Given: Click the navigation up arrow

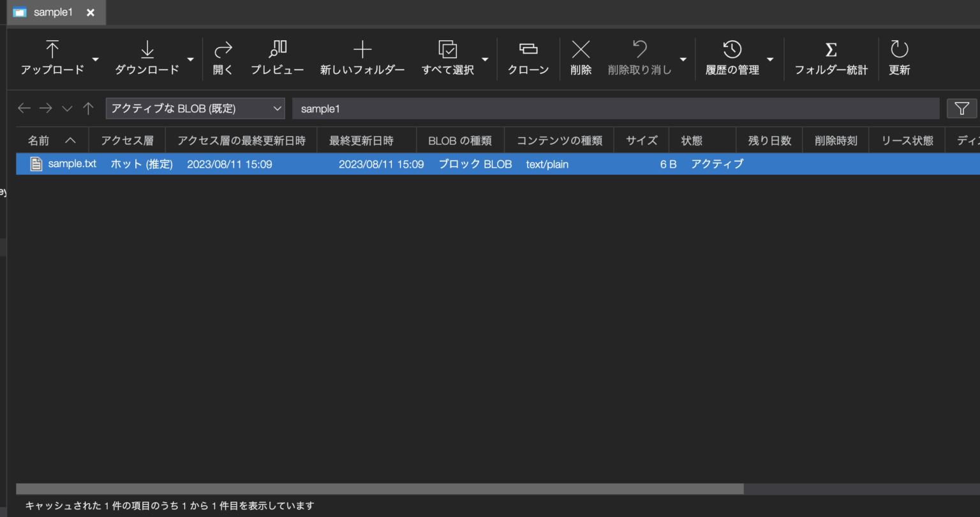Looking at the screenshot, I should (x=88, y=108).
